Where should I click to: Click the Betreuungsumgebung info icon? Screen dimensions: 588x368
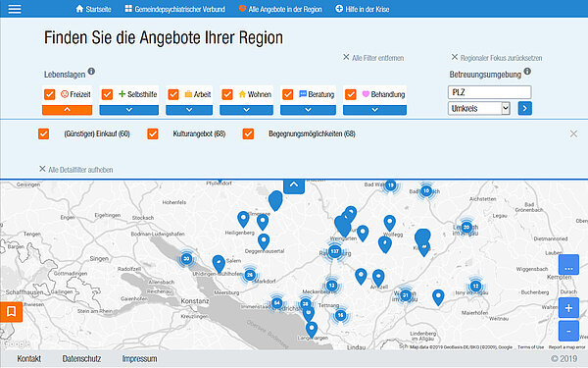527,71
